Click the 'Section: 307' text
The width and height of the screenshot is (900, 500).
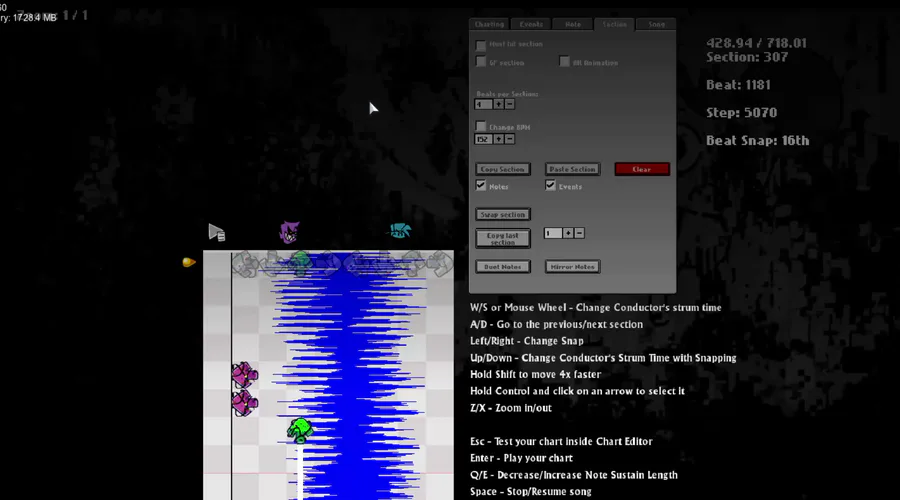(x=747, y=57)
